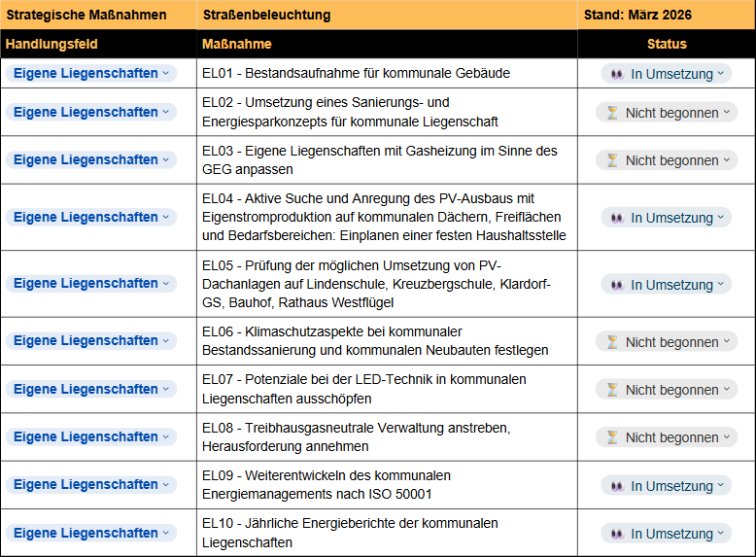Open the status dropdown arrow for EL08

coord(726,437)
